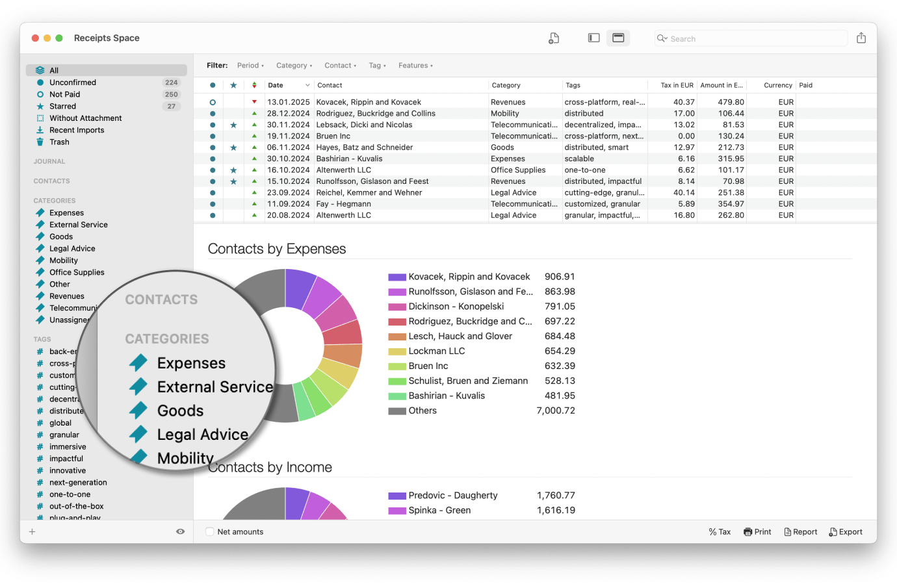Open the Contact filter menu
Screen dimensions: 897x588
click(x=340, y=65)
